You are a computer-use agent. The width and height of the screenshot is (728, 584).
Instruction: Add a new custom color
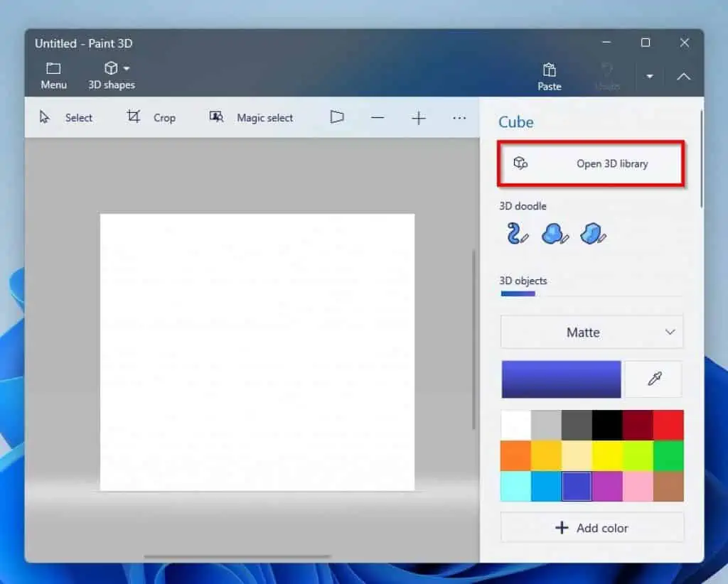591,527
